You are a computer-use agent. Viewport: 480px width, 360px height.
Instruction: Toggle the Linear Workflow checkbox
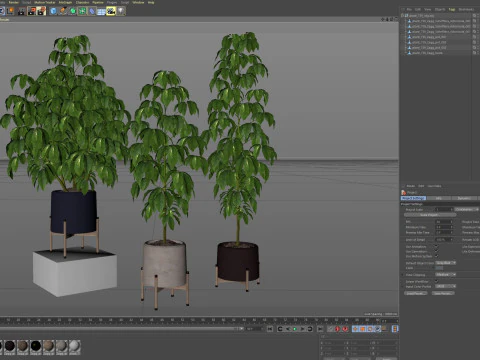tap(436, 281)
